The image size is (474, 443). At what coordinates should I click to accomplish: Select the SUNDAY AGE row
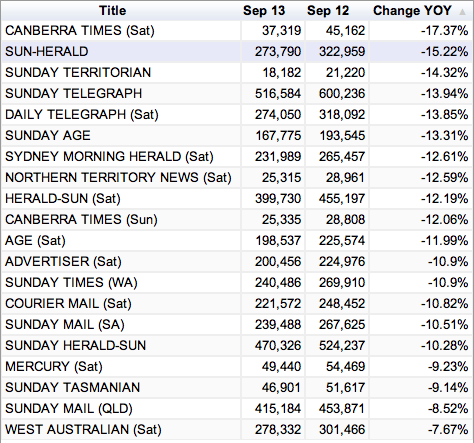tap(237, 136)
